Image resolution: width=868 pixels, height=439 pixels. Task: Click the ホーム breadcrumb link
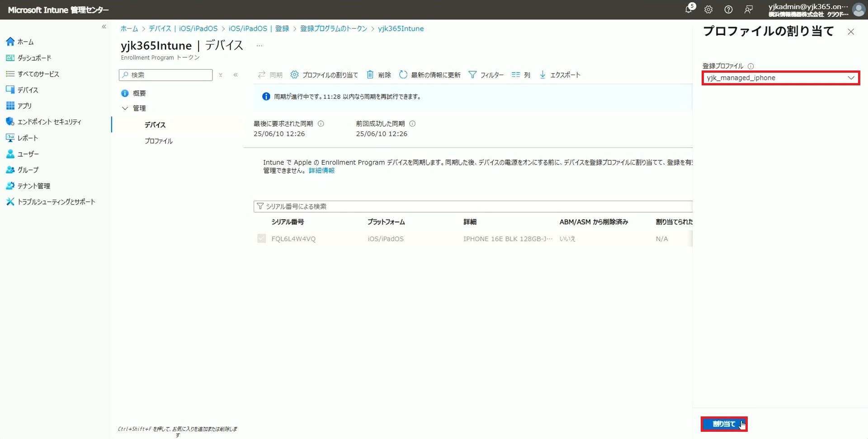point(129,28)
